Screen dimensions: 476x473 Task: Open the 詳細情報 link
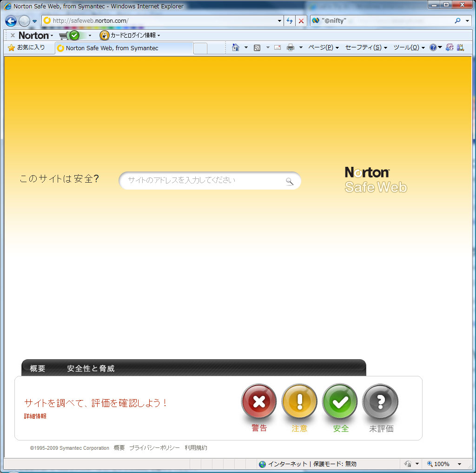pos(35,416)
